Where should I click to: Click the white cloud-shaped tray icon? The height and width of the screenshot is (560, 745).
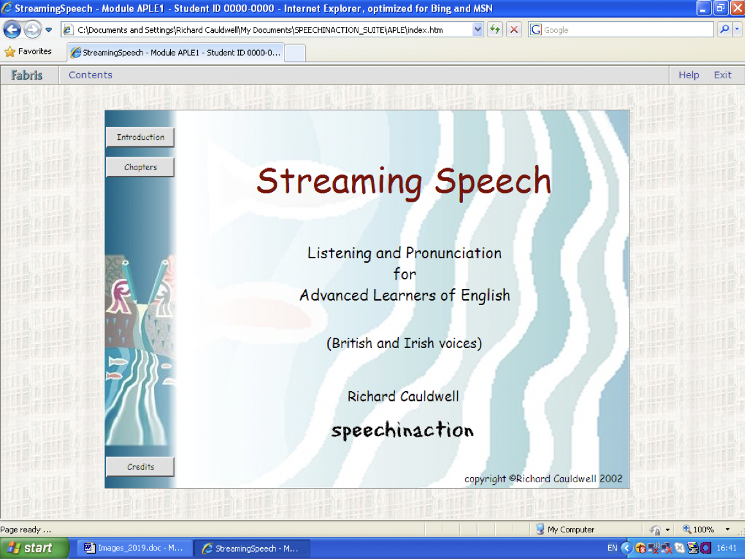680,548
